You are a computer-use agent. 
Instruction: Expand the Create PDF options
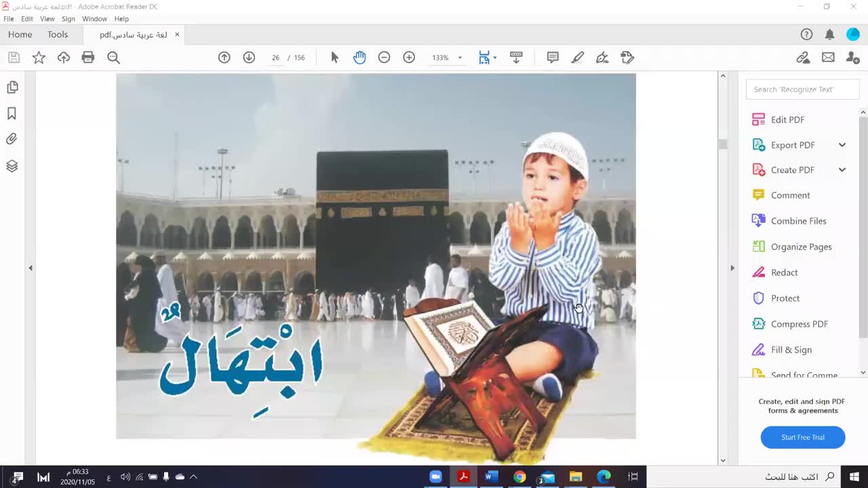click(842, 170)
